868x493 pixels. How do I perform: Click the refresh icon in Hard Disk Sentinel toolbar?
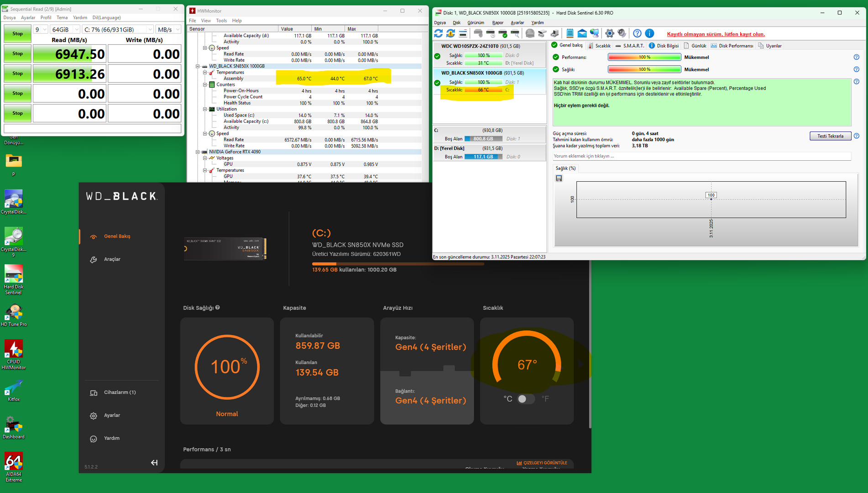pyautogui.click(x=439, y=33)
